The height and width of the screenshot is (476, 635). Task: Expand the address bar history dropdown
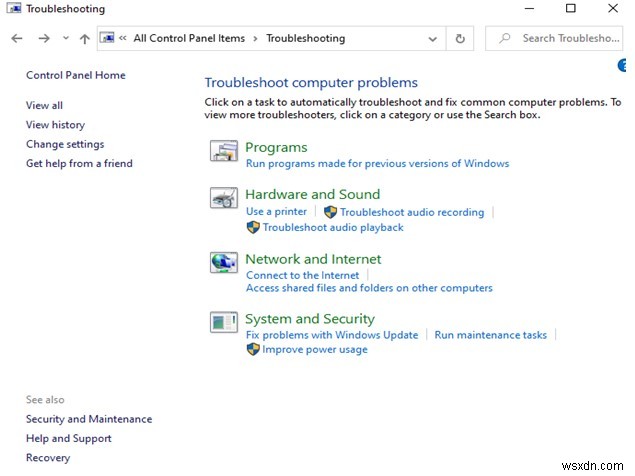(433, 39)
